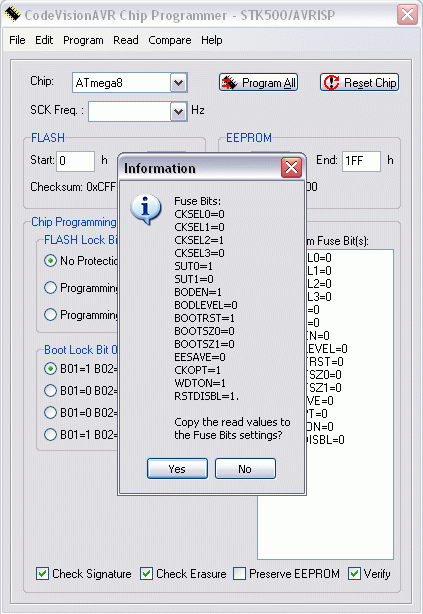
Task: Click the EEPROM End field showing 1FF
Action: (361, 161)
